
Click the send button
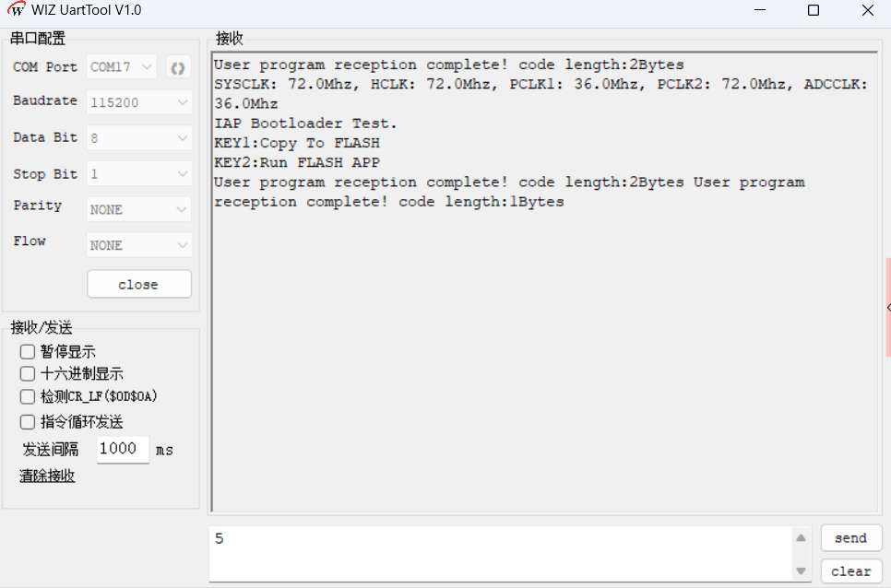point(850,538)
